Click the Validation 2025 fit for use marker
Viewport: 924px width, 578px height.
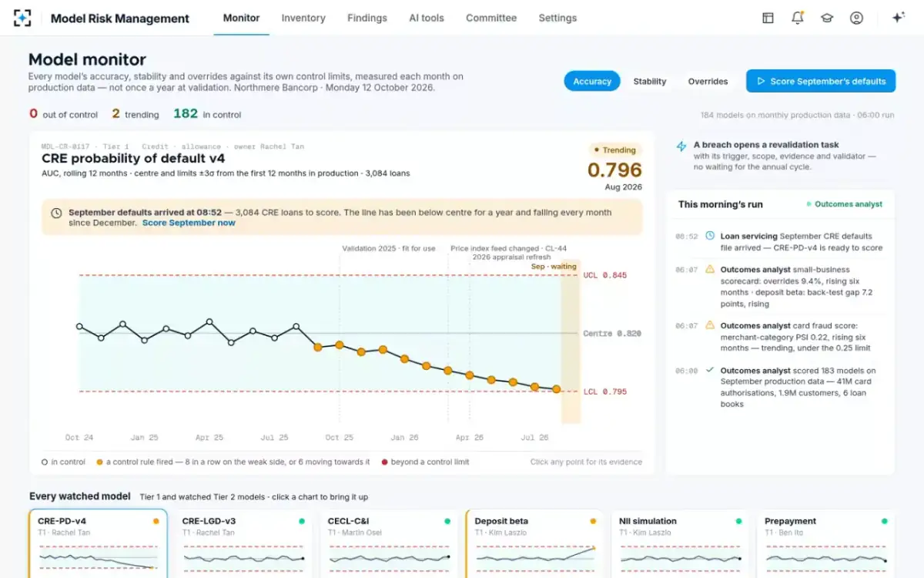(389, 248)
